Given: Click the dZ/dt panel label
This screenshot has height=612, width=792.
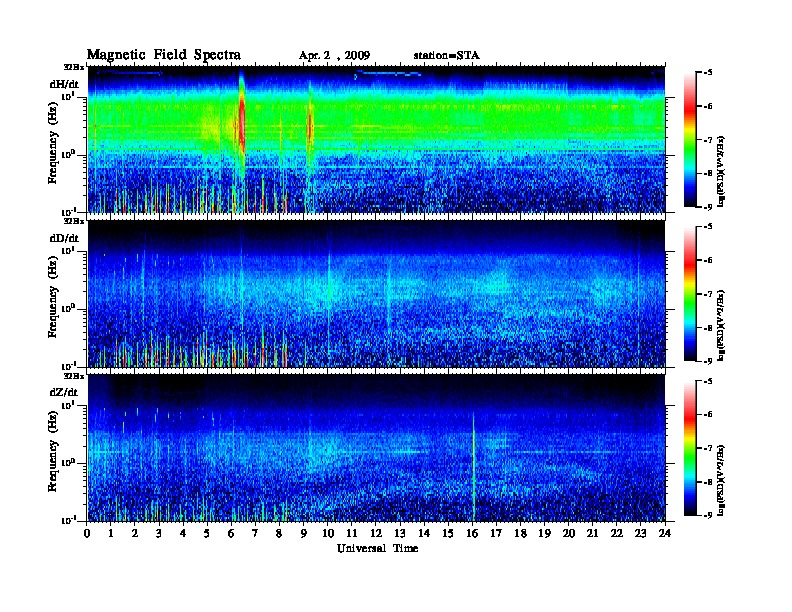Looking at the screenshot, I should [x=64, y=392].
